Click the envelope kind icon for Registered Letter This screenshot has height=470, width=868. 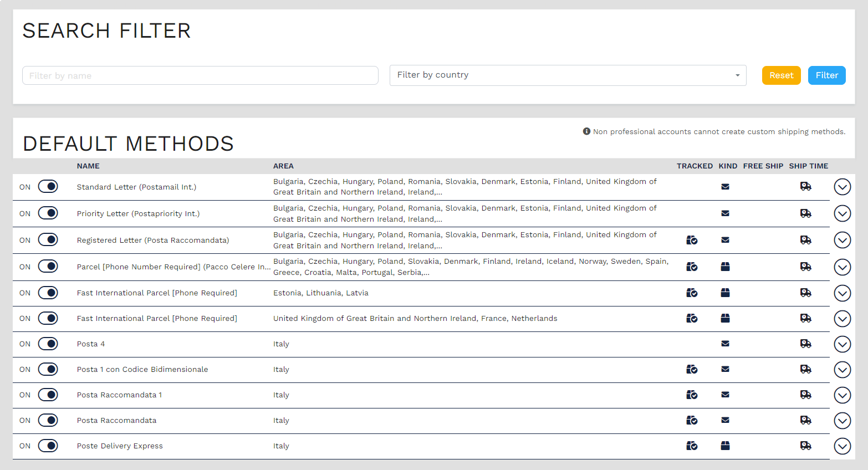[x=725, y=240]
